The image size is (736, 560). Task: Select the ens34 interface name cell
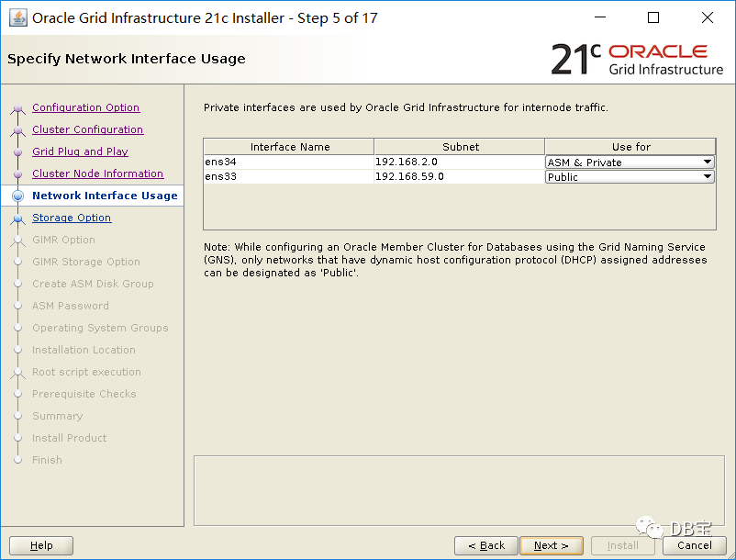click(x=289, y=162)
